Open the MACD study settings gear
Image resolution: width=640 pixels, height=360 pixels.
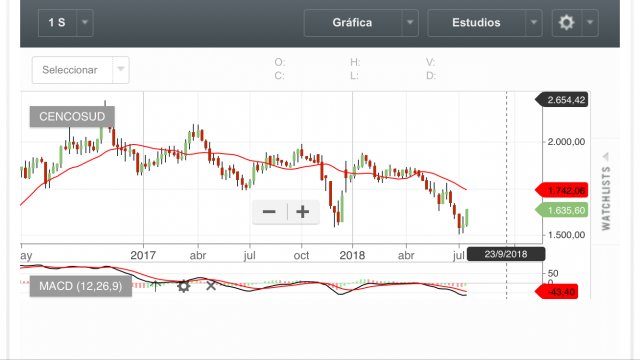pyautogui.click(x=184, y=286)
